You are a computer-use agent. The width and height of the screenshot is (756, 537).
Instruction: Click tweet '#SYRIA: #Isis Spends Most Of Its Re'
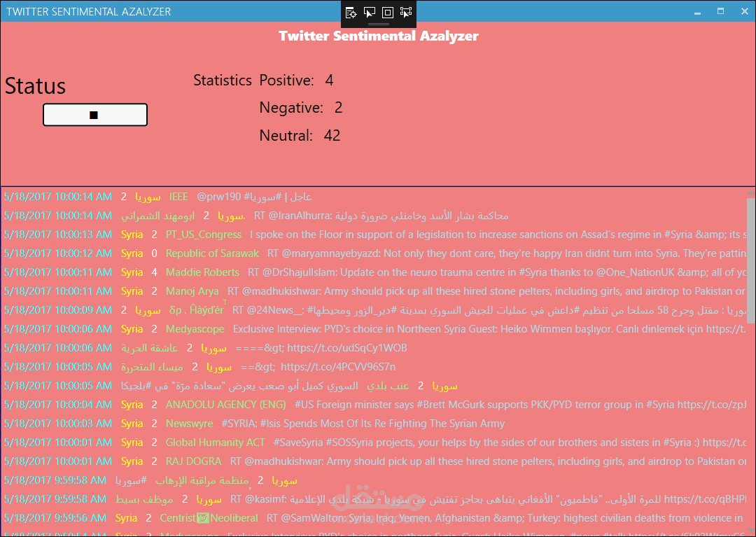coord(363,424)
